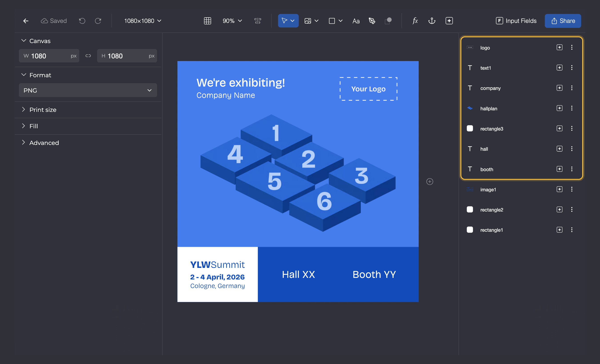Screen dimensions: 600x364
Task: Click the plus icon on hall layer
Action: tap(559, 149)
